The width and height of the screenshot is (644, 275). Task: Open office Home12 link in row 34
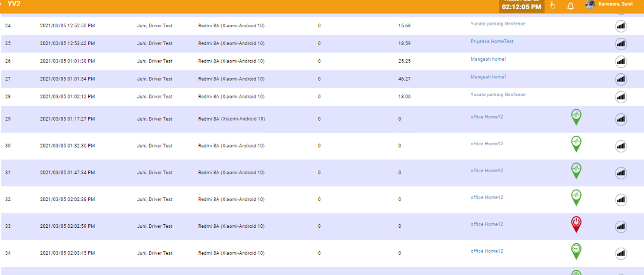[487, 252]
